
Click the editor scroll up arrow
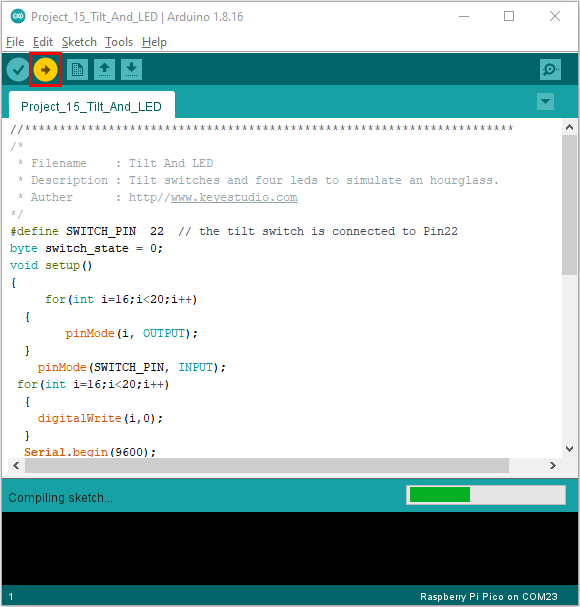pyautogui.click(x=569, y=127)
